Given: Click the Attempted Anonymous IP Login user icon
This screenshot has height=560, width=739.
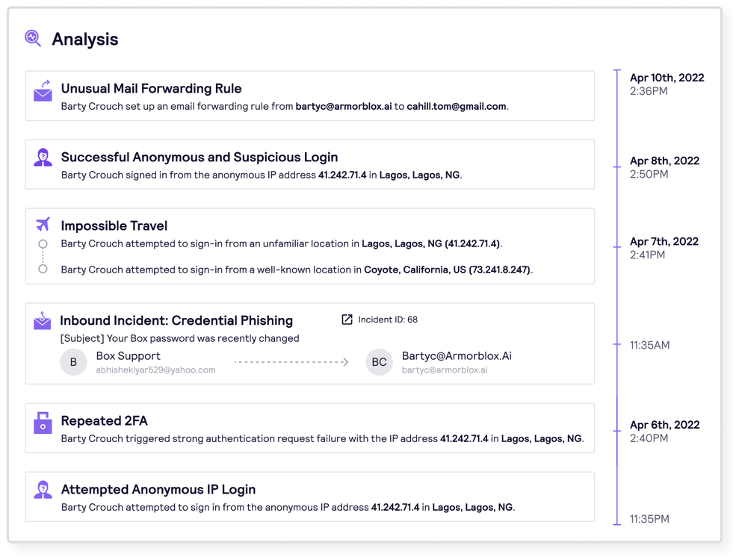Looking at the screenshot, I should 43,490.
